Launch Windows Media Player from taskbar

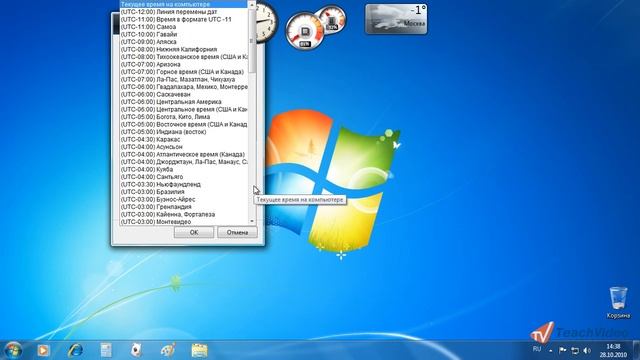click(43, 350)
